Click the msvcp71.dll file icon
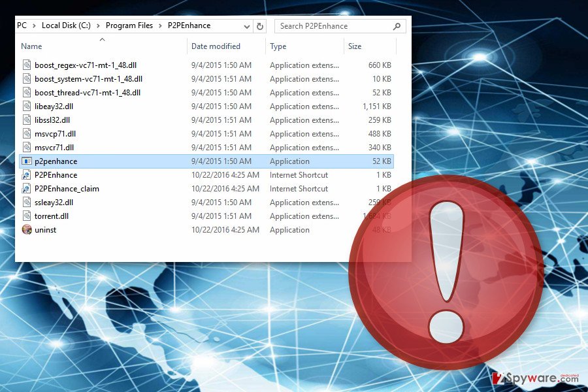The height and width of the screenshot is (392, 588). (27, 133)
